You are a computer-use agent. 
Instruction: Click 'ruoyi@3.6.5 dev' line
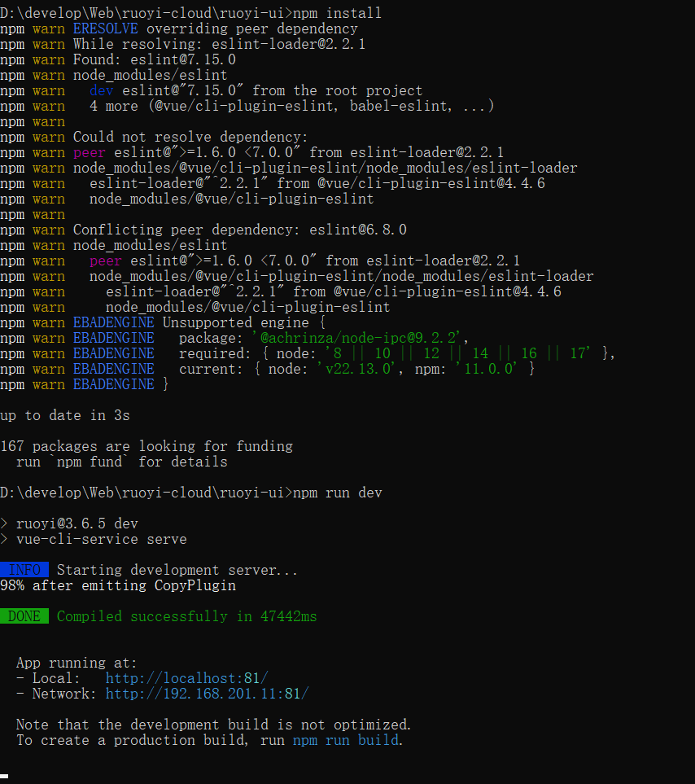pyautogui.click(x=69, y=523)
